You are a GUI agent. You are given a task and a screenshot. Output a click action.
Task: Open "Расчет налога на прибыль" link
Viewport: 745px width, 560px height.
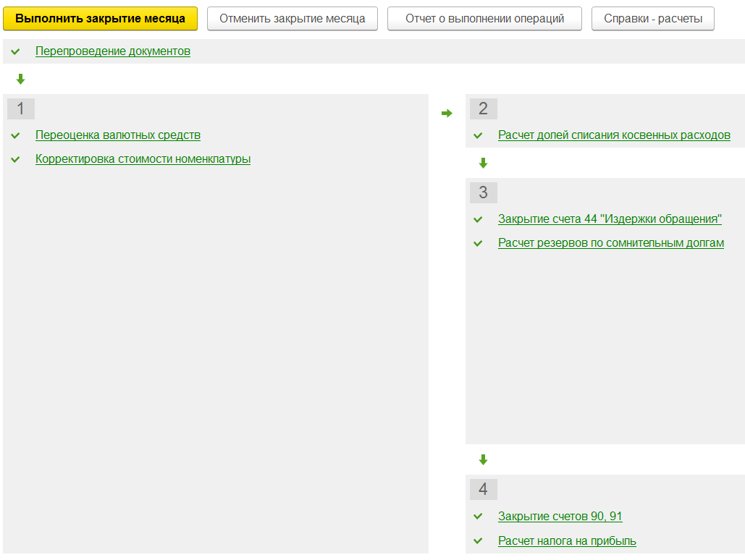567,541
